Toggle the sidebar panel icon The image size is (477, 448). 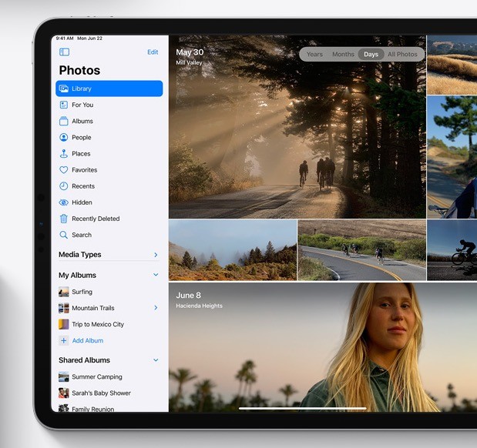point(64,52)
